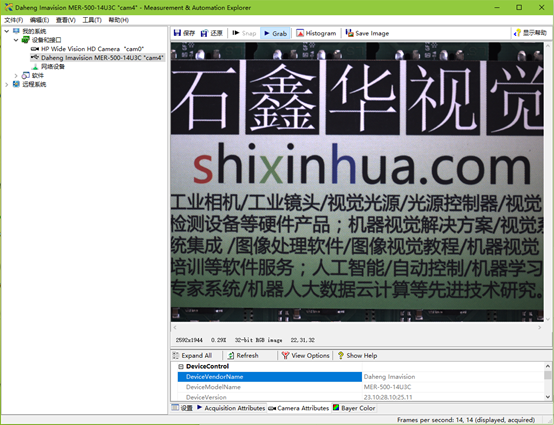
Task: Click the Refresh attributes icon
Action: [231, 355]
